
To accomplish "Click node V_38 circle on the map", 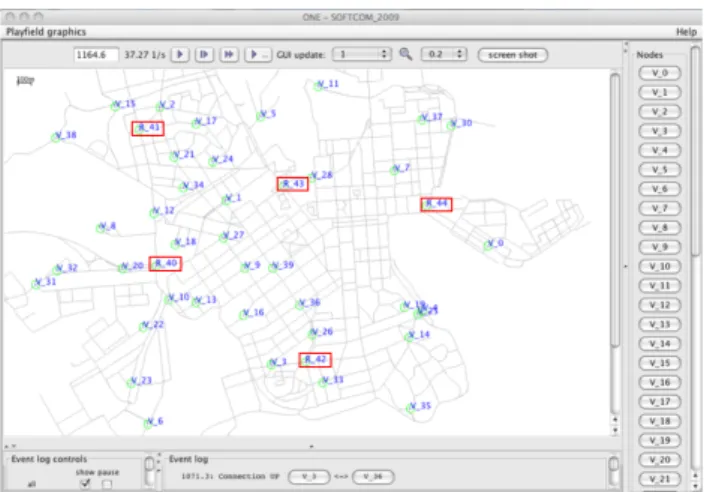I will click(x=56, y=137).
